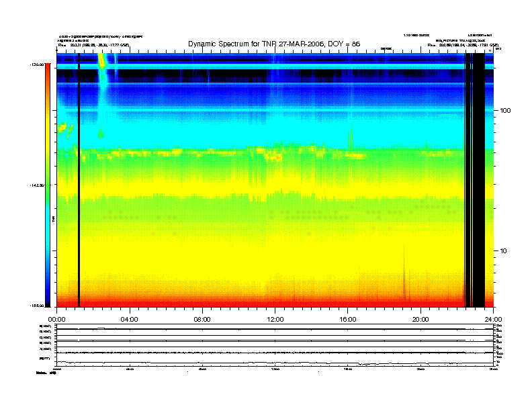Click the thin black data gap after 01:00
Screen dimensions: 532x411
pyautogui.click(x=79, y=180)
